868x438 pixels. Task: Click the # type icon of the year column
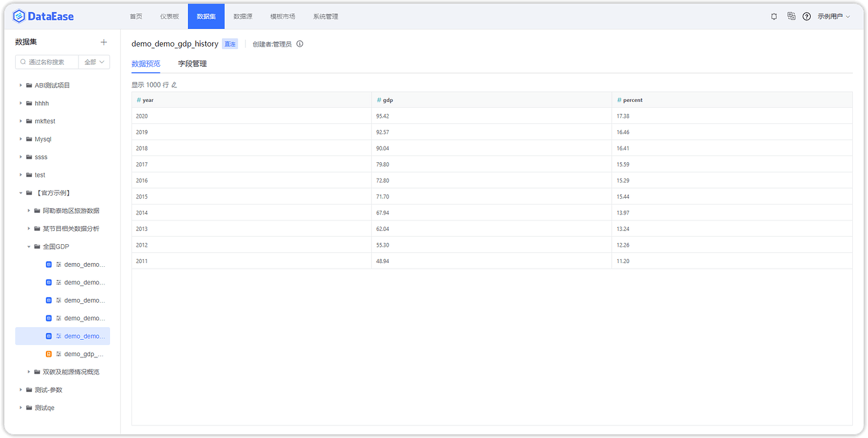click(x=139, y=100)
